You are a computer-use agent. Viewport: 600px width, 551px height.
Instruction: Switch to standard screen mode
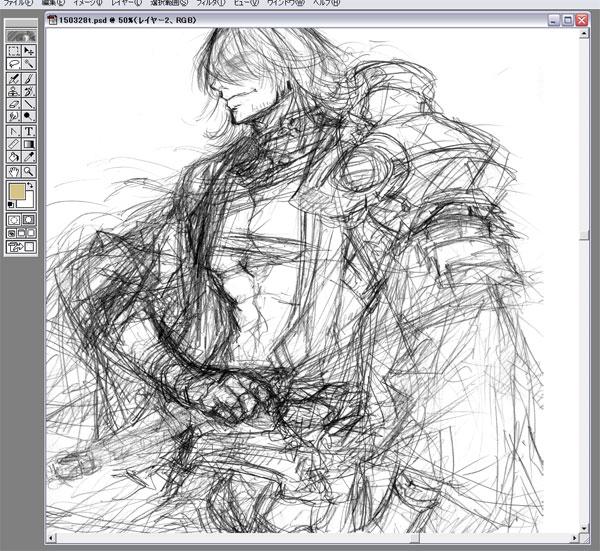11,233
